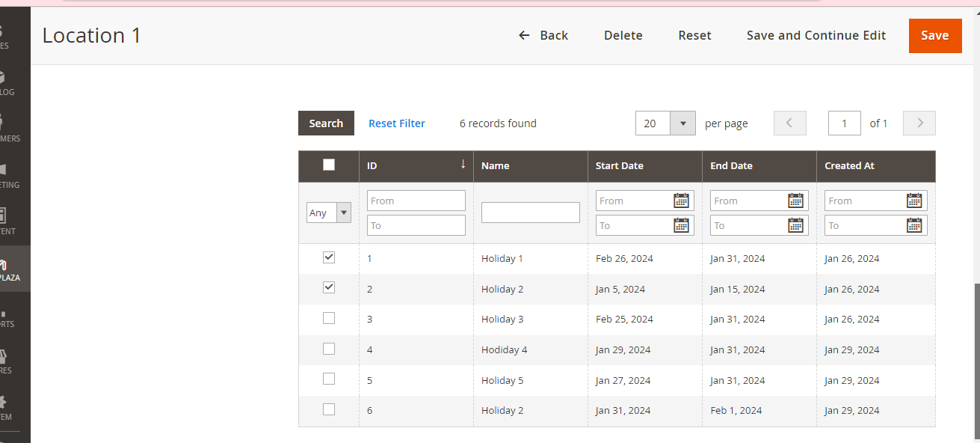Sort the grid by ID column
The width and height of the screenshot is (980, 443).
[416, 165]
